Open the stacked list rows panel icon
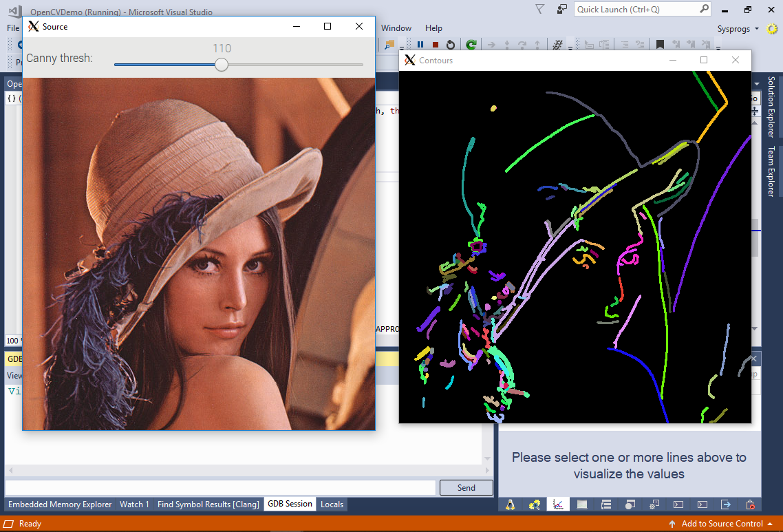This screenshot has width=783, height=532. click(x=605, y=504)
